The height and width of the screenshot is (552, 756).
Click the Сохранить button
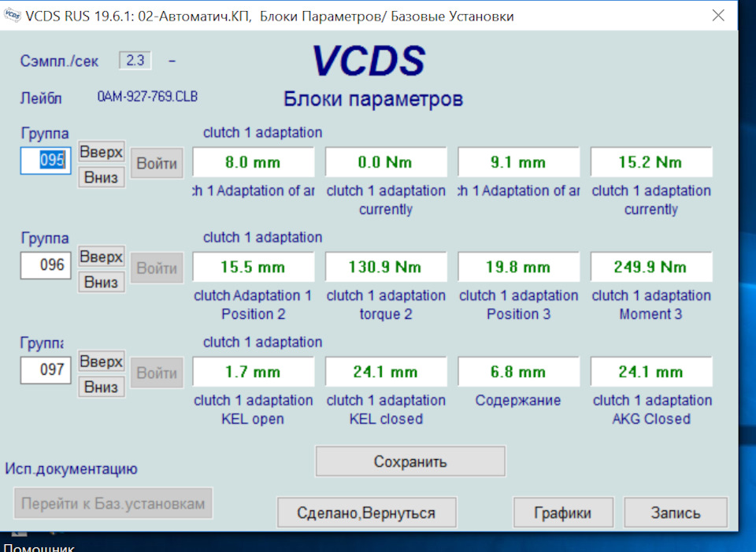(410, 461)
